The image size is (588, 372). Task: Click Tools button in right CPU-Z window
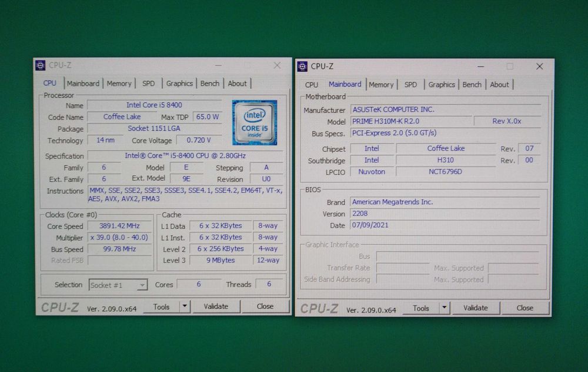click(421, 308)
